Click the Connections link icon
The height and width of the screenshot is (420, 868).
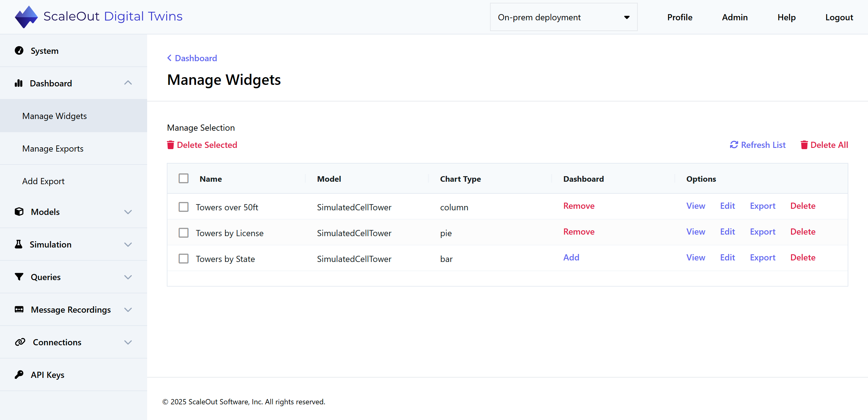(x=20, y=342)
